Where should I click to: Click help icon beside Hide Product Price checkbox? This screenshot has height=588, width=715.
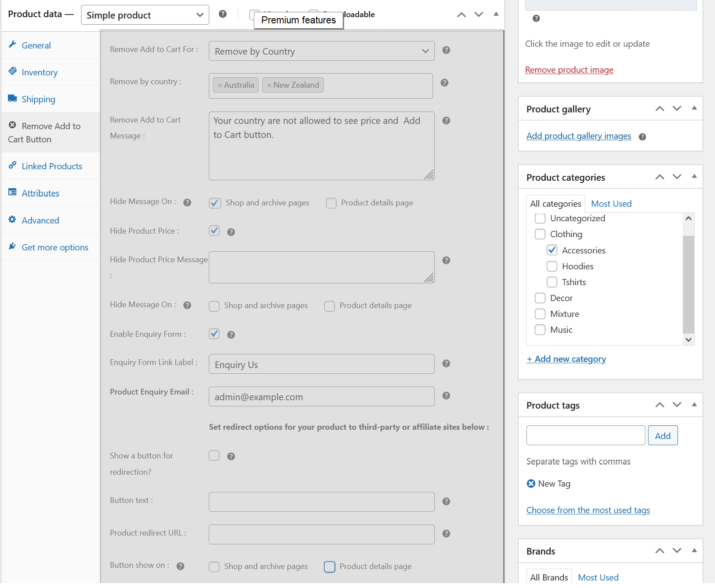coord(231,232)
